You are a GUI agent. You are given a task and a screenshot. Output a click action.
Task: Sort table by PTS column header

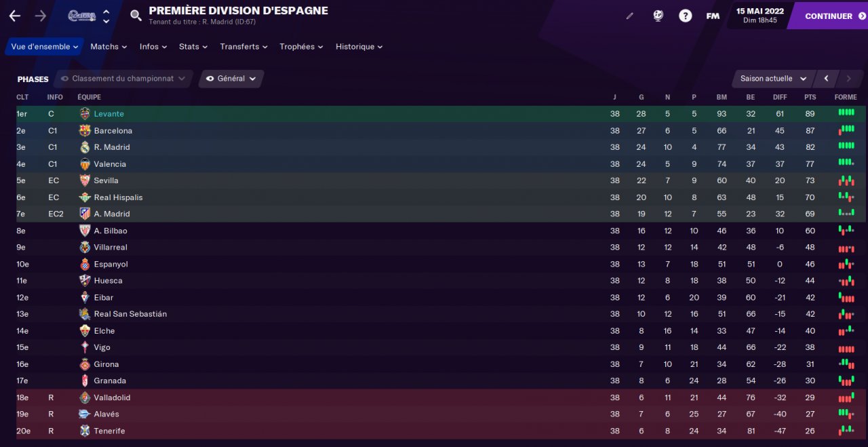pyautogui.click(x=810, y=97)
